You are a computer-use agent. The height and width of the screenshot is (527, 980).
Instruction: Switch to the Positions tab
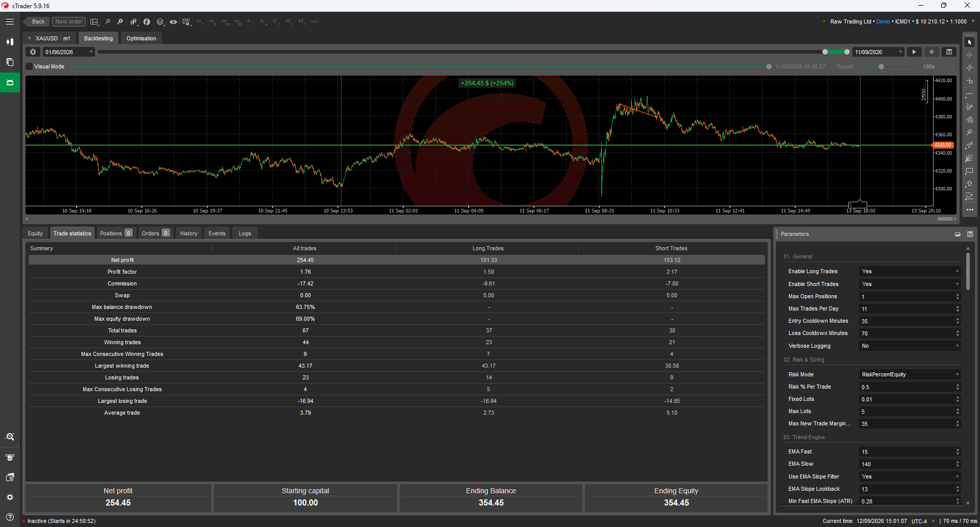click(116, 233)
